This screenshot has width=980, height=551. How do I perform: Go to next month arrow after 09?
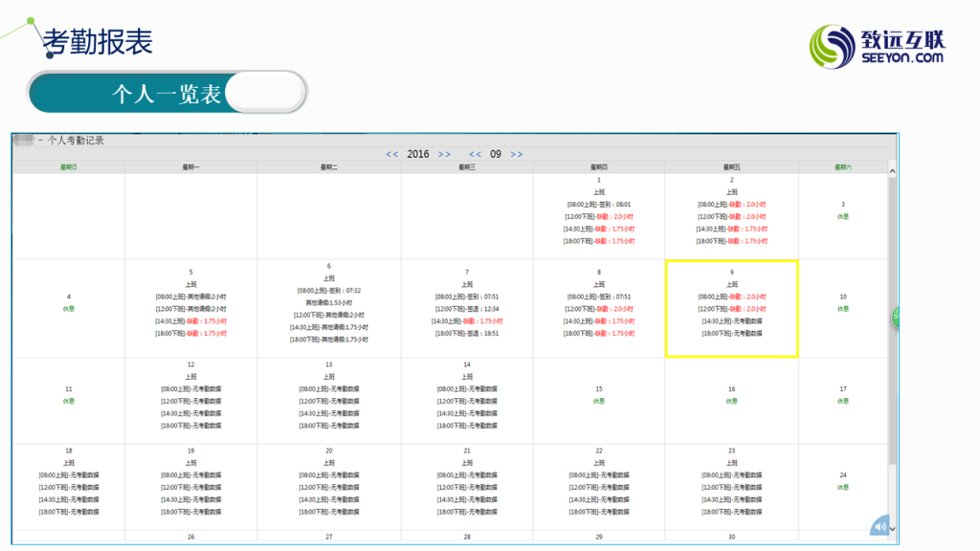click(517, 154)
